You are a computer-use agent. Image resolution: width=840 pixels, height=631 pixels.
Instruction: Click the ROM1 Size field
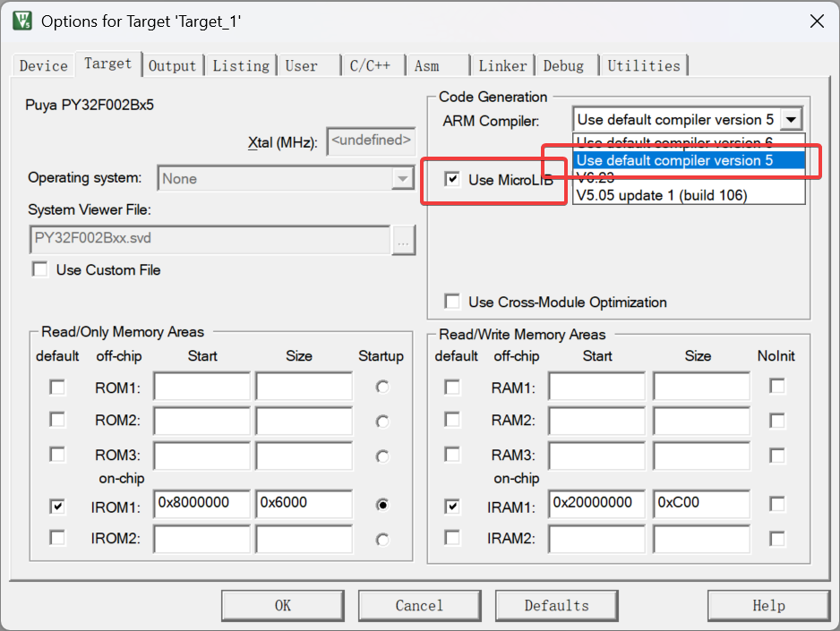pos(304,387)
